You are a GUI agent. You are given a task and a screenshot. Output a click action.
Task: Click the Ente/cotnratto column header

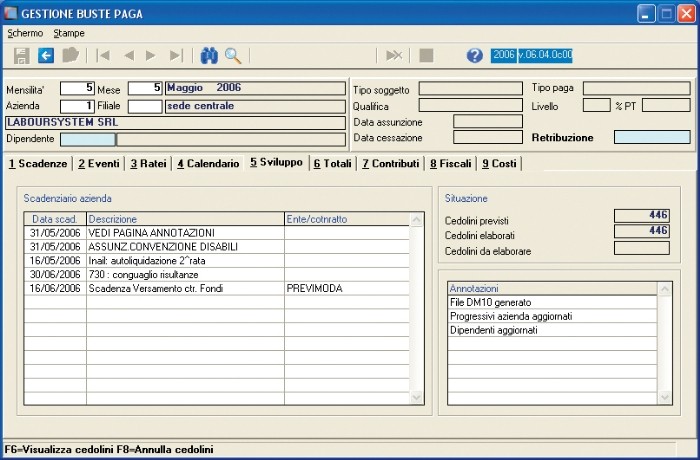[x=347, y=219]
